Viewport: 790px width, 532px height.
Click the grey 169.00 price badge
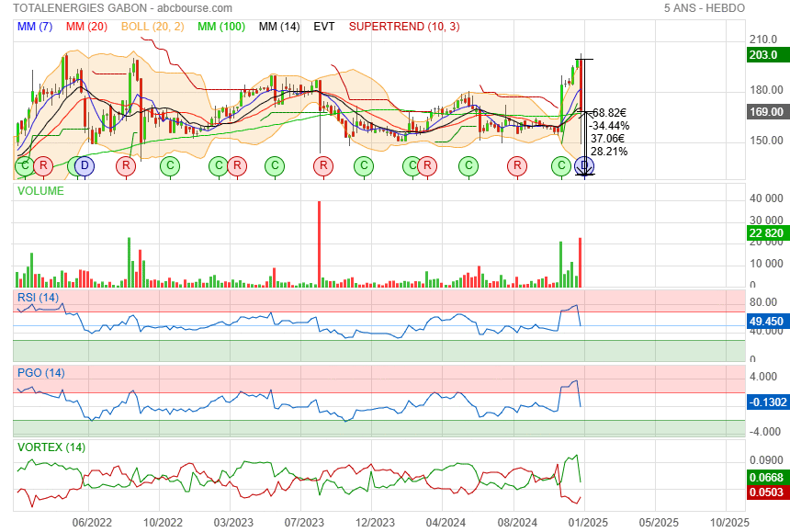point(766,112)
